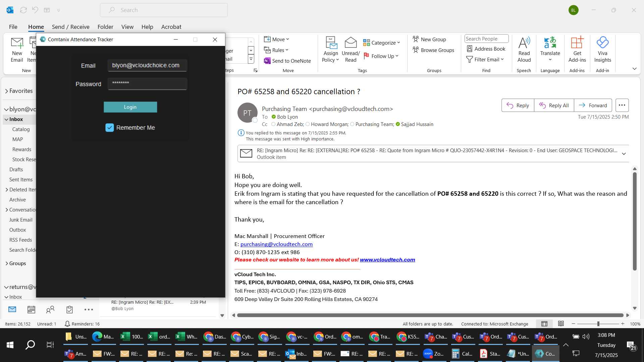Open the Reminders bell in status bar
The width and height of the screenshot is (644, 362).
[67, 324]
